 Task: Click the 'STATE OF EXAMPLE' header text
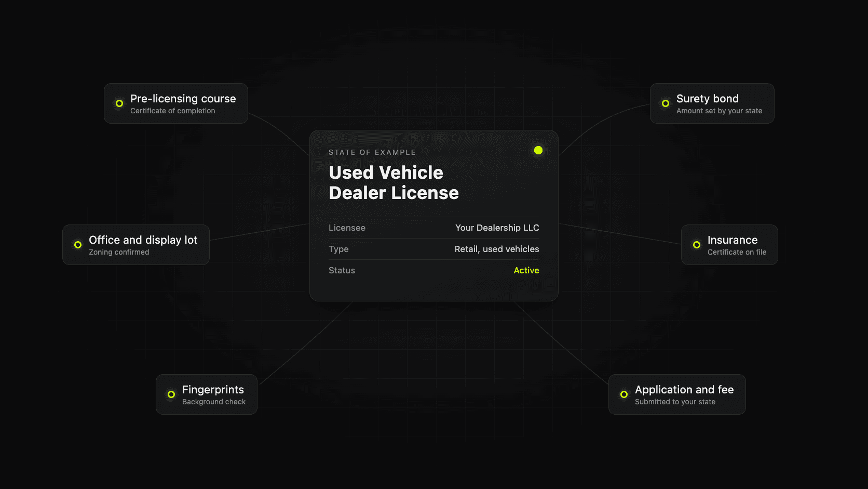(372, 152)
